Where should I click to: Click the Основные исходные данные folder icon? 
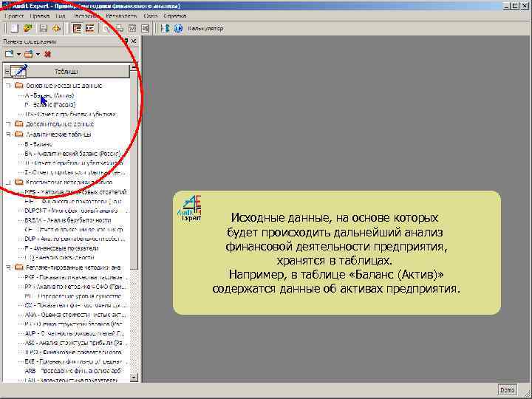(x=19, y=85)
